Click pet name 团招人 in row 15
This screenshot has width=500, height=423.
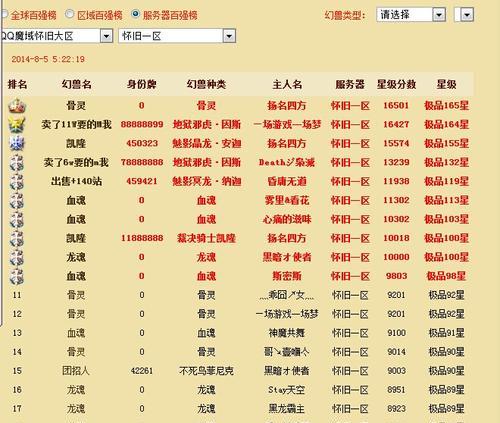coord(76,371)
